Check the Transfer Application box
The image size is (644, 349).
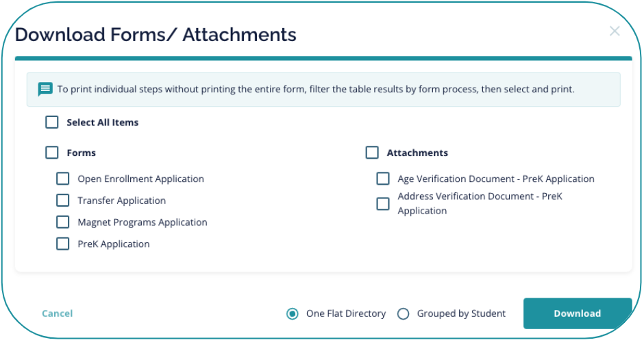pyautogui.click(x=63, y=201)
